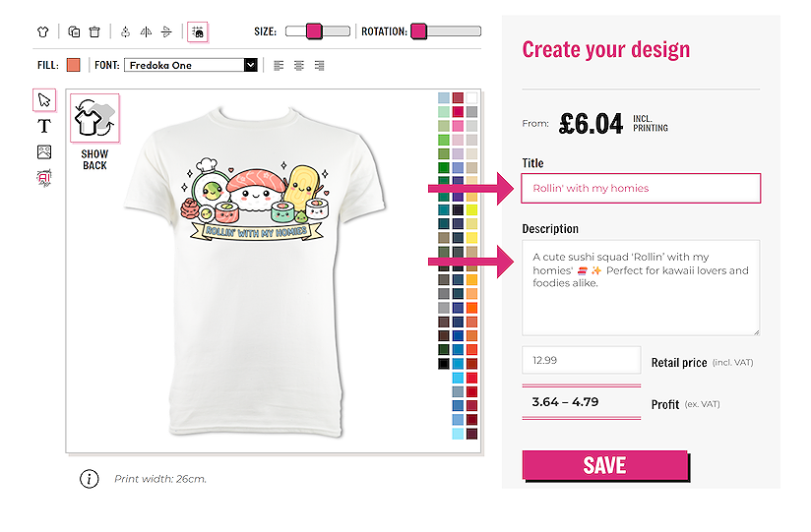Open the Fill color swatch
Viewport: 811px width, 532px height.
[74, 65]
